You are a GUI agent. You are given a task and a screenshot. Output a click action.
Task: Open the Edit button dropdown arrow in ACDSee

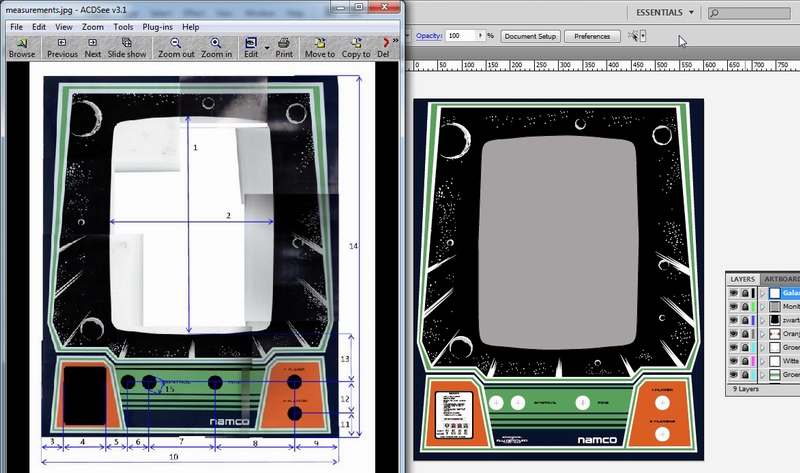pyautogui.click(x=267, y=47)
